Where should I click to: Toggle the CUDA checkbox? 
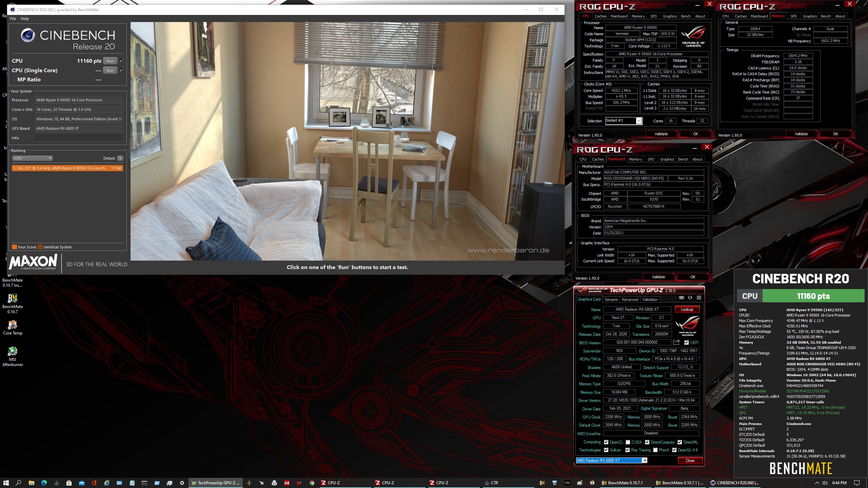pyautogui.click(x=628, y=442)
